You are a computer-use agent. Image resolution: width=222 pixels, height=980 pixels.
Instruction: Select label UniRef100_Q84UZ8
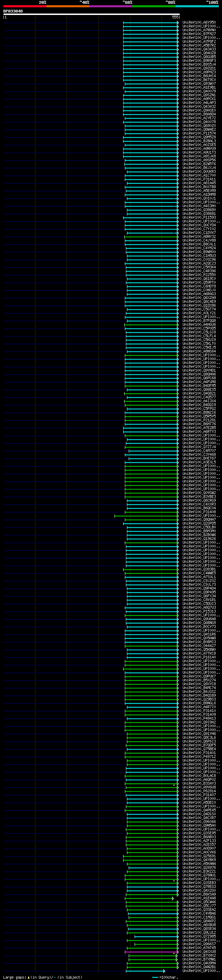(x=199, y=53)
